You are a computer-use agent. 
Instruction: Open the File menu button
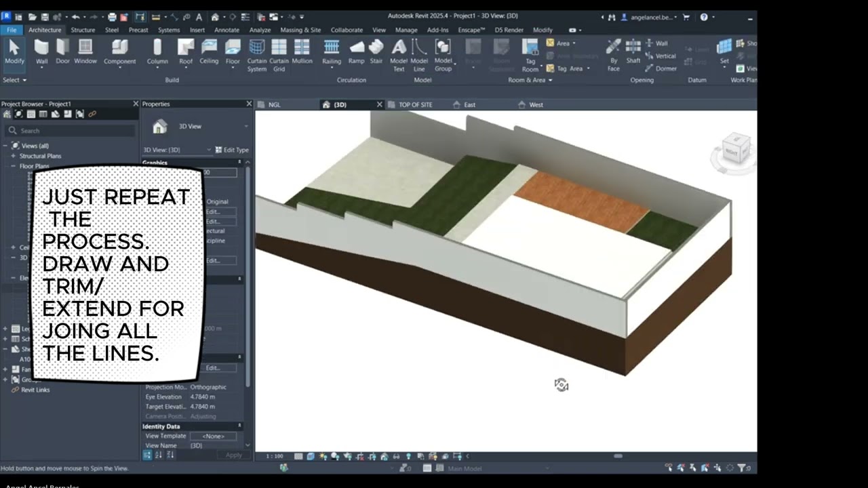[x=12, y=30]
